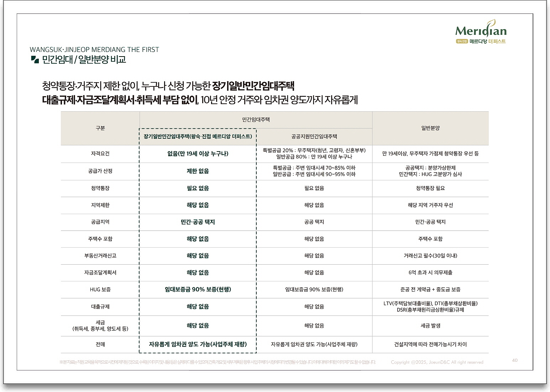Click the '청약통장 필요' cell

430,188
